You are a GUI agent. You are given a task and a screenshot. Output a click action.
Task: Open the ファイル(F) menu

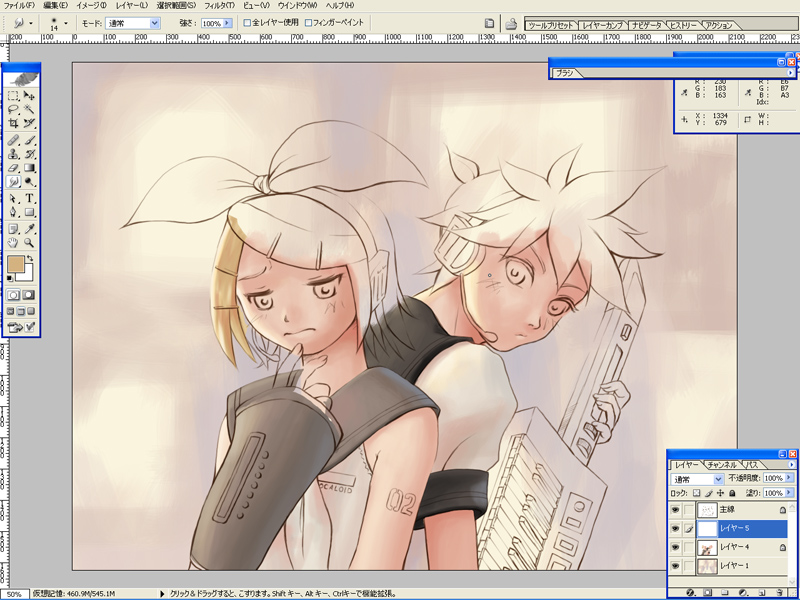click(x=19, y=5)
